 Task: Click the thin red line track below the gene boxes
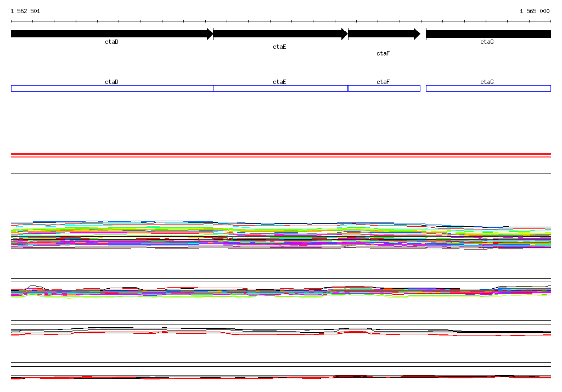pyautogui.click(x=280, y=156)
